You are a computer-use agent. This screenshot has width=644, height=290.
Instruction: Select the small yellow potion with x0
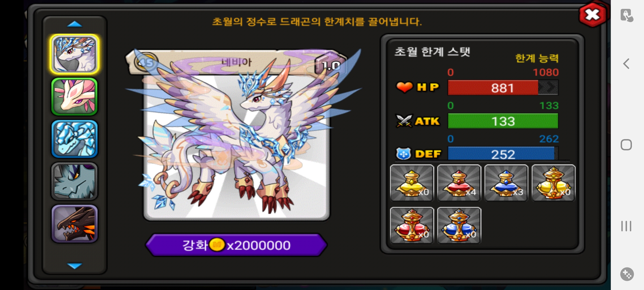(412, 183)
